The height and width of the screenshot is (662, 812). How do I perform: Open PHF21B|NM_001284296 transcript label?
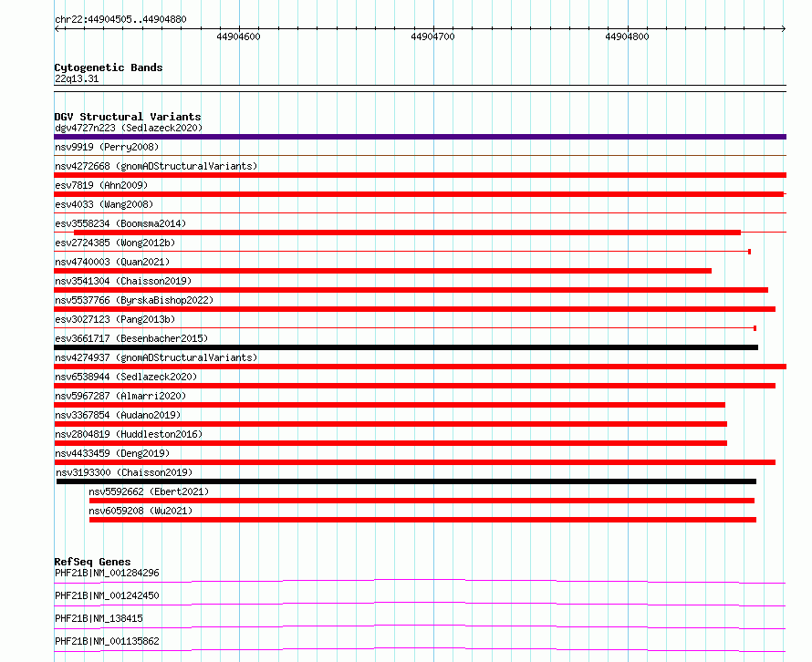(107, 573)
